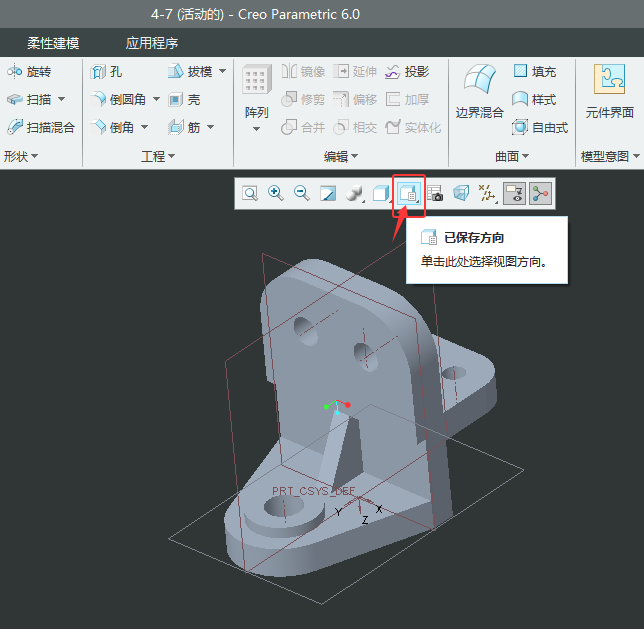Select the 拔模 (Draft) tool

click(x=190, y=71)
